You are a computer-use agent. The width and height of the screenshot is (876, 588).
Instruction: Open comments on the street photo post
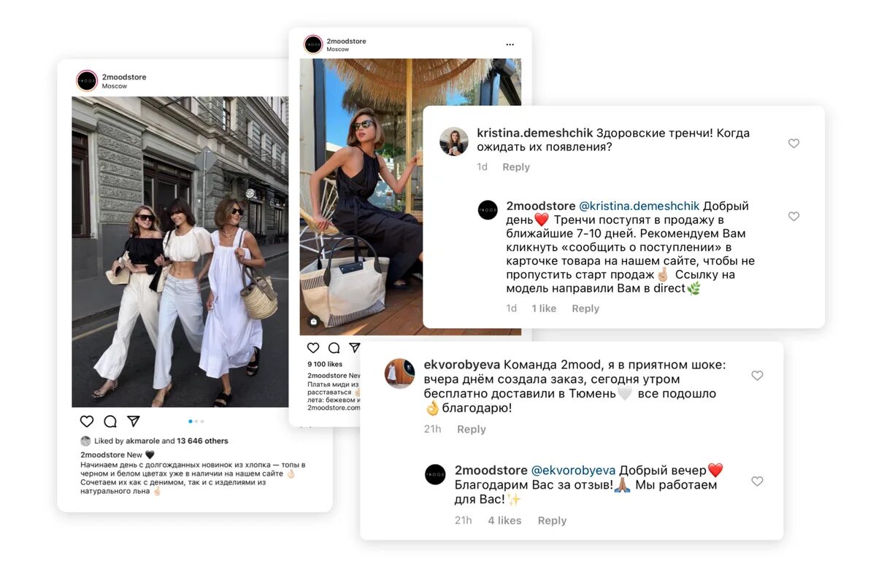click(x=110, y=421)
